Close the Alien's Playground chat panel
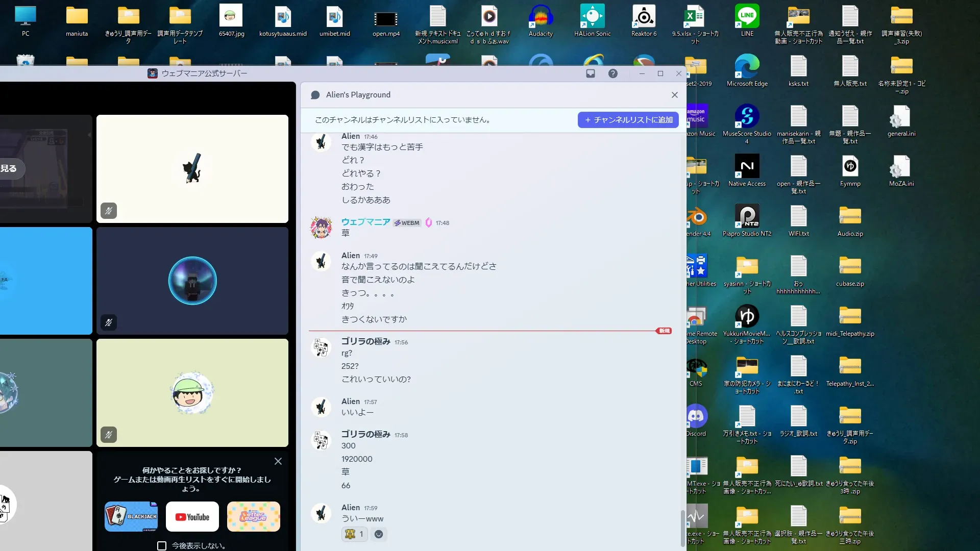 [675, 95]
